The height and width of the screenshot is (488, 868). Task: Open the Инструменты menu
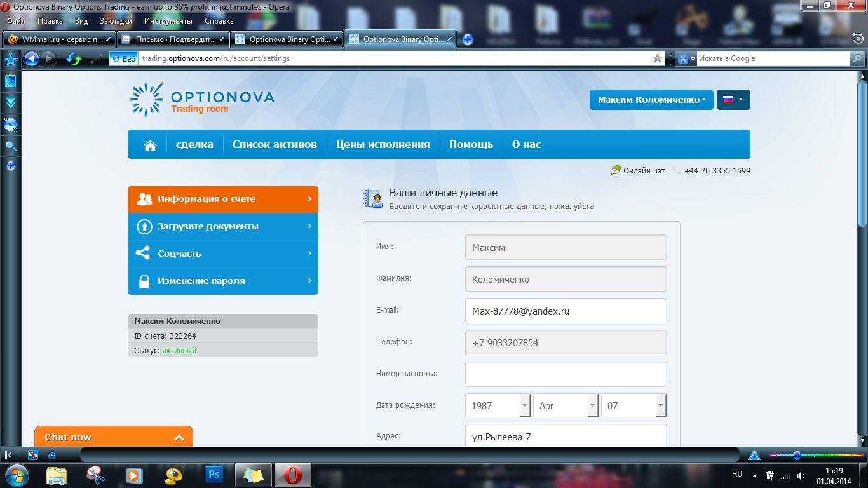(x=168, y=21)
